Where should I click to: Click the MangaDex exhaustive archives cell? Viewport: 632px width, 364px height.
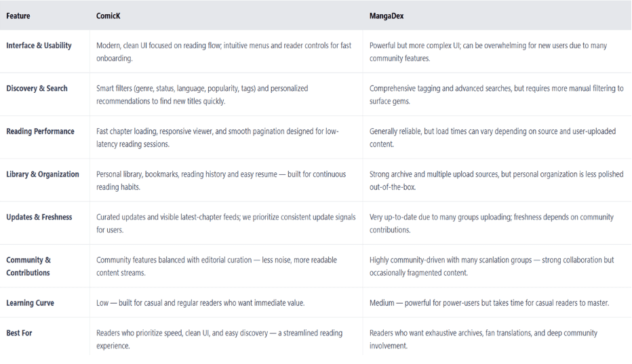[483, 339]
